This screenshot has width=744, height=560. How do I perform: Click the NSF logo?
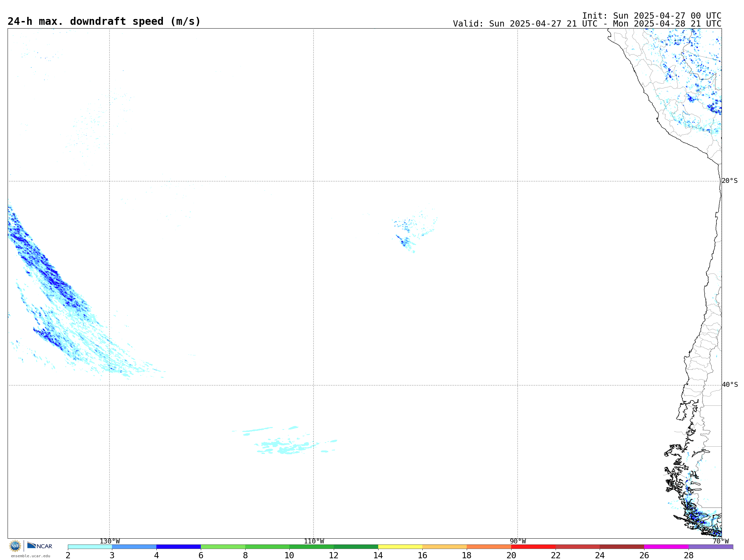[x=15, y=546]
